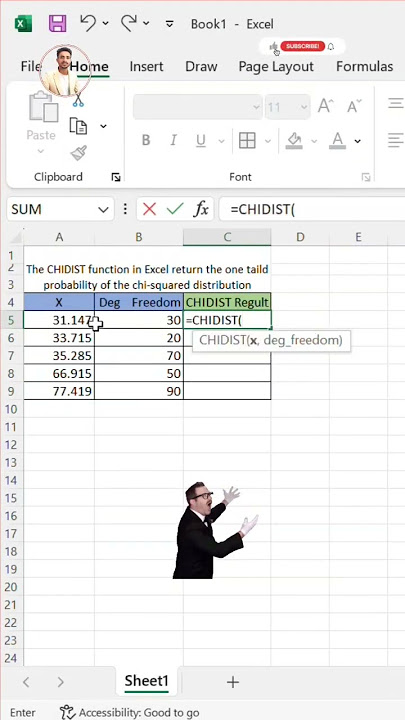Select column A header
Image resolution: width=405 pixels, height=720 pixels.
point(59,237)
